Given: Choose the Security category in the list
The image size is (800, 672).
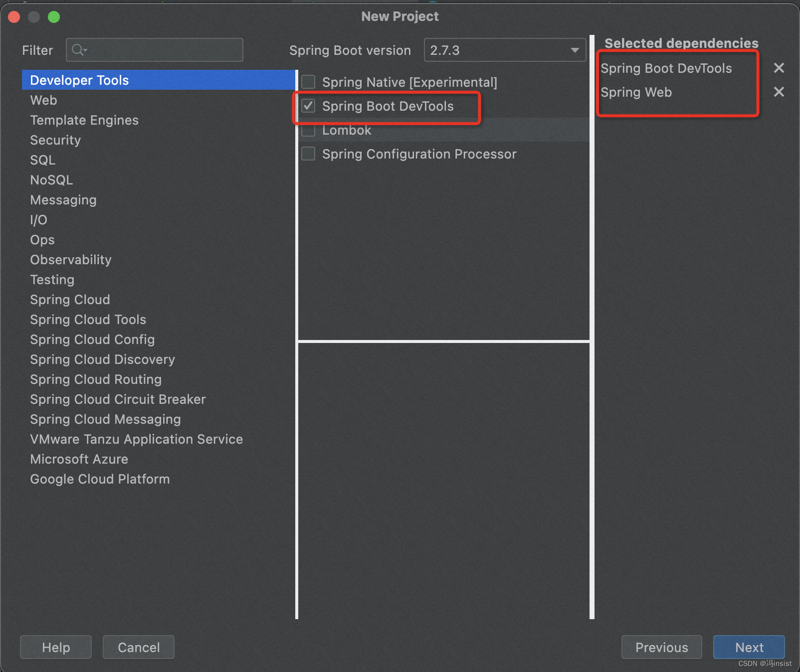Looking at the screenshot, I should pos(55,140).
